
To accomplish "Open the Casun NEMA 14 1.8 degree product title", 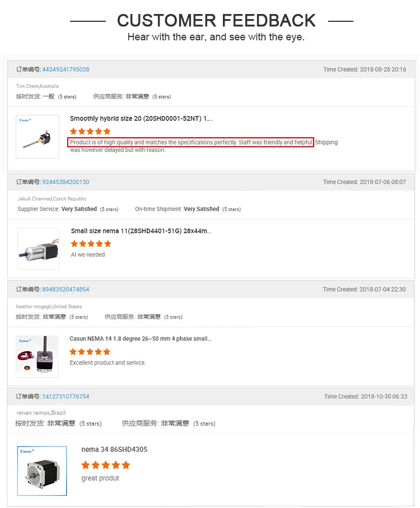I will tap(141, 338).
